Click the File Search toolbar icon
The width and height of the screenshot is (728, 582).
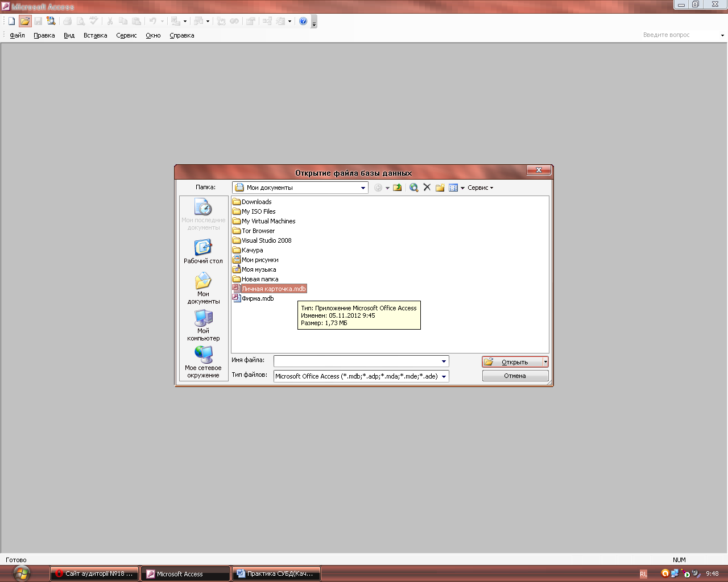click(51, 21)
